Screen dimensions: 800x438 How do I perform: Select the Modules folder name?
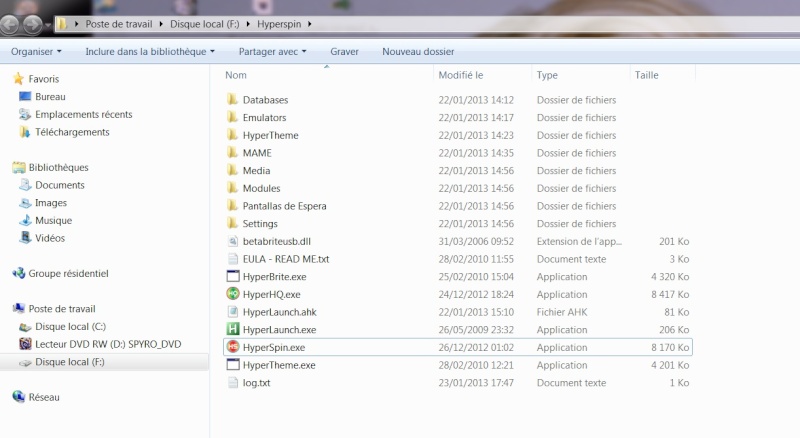[x=261, y=188]
